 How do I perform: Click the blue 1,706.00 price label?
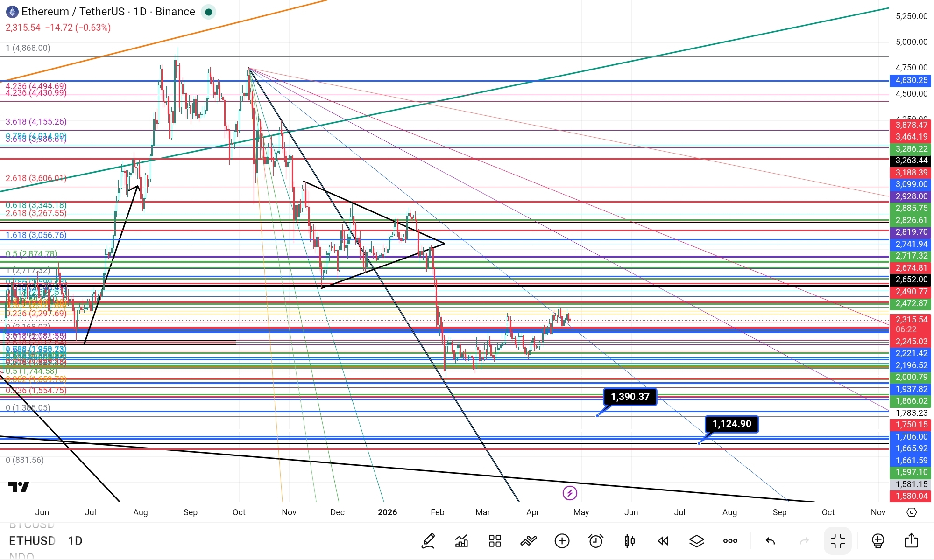911,437
